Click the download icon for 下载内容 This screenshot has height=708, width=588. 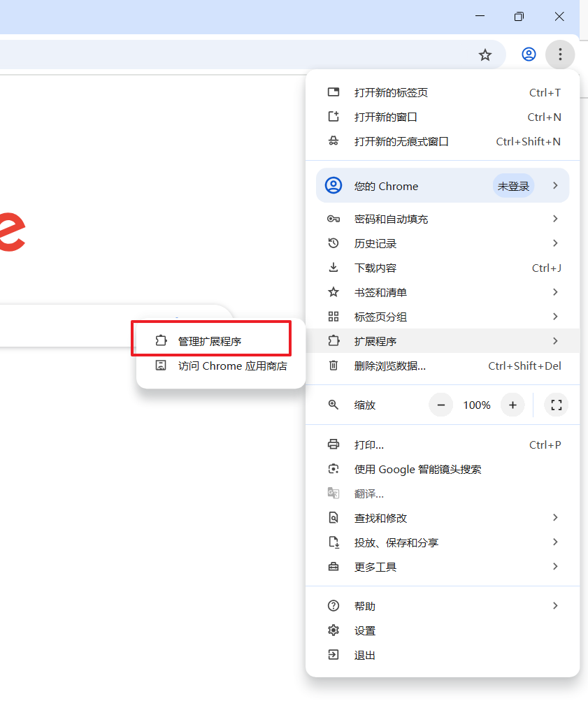click(x=334, y=268)
